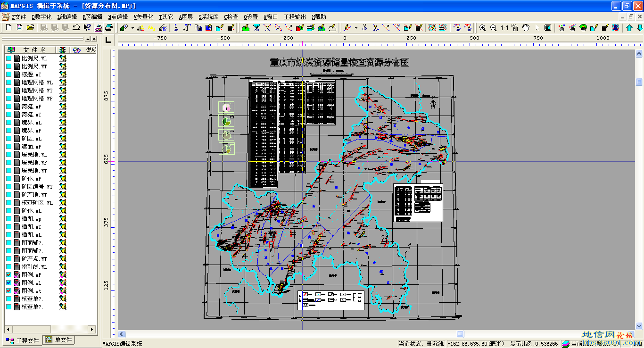644x348 pixels.
Task: Click the full window refresh icon
Action: (x=548, y=28)
